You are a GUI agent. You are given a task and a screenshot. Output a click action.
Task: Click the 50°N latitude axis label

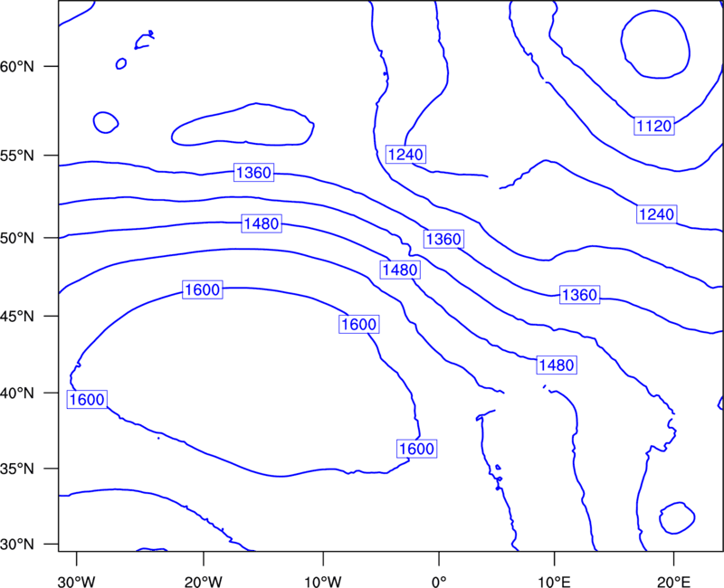[17, 238]
